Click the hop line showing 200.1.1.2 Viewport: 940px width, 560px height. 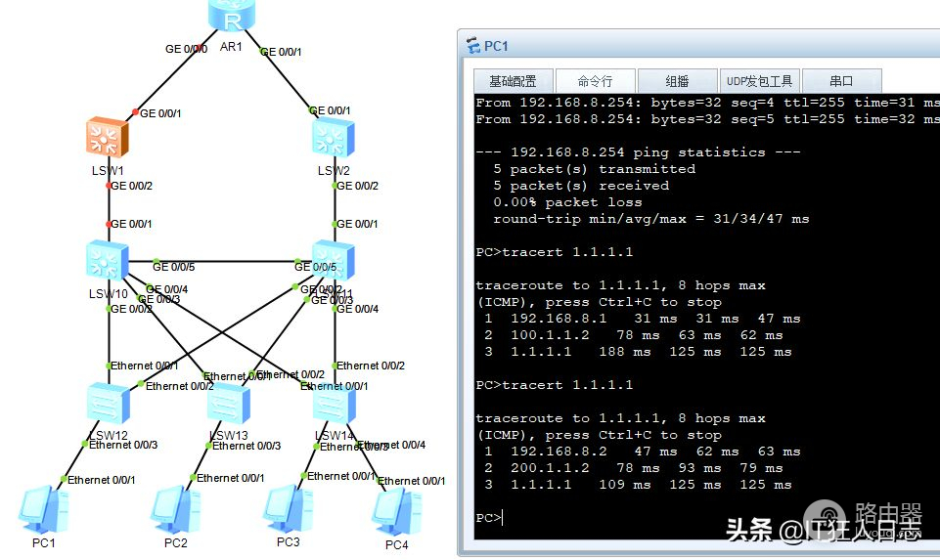tap(634, 468)
